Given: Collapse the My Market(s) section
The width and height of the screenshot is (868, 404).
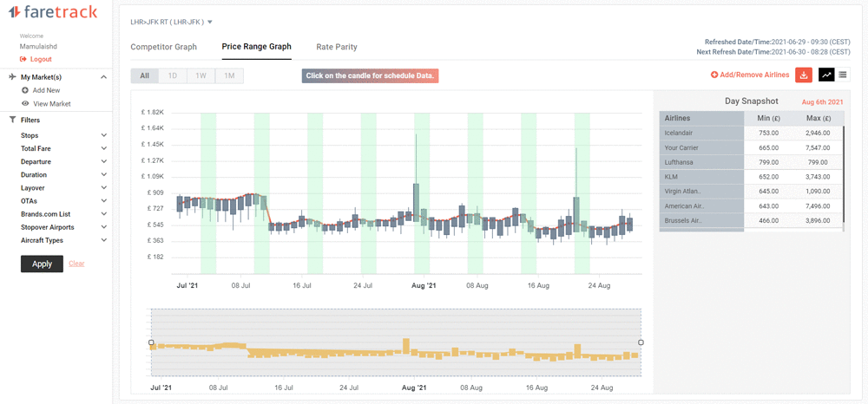Looking at the screenshot, I should (103, 77).
